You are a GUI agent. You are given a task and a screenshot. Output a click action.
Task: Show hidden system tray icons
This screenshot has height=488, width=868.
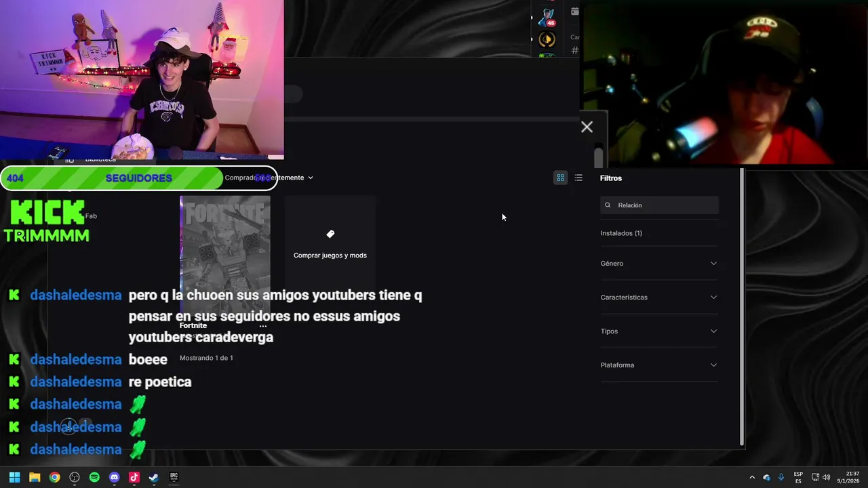pyautogui.click(x=751, y=477)
